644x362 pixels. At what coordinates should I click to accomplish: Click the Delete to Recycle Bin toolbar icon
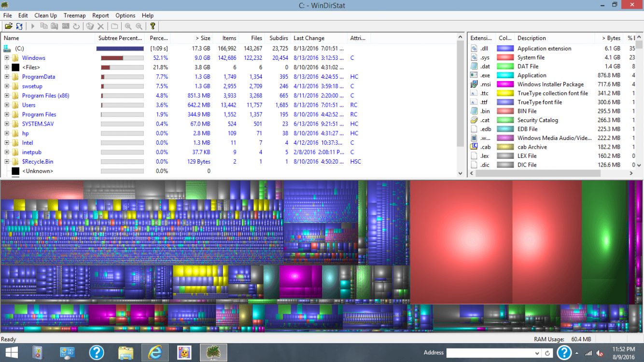[x=90, y=26]
